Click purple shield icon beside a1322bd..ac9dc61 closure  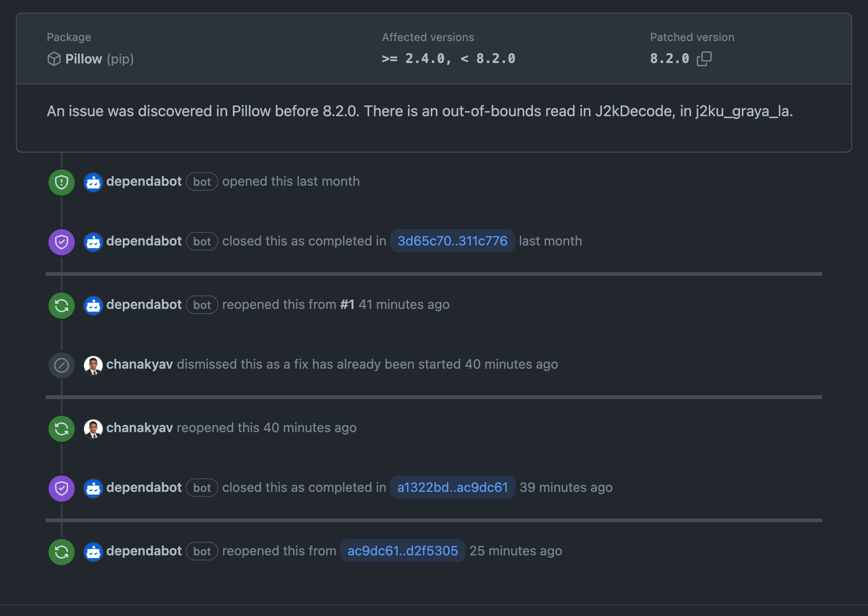(62, 488)
